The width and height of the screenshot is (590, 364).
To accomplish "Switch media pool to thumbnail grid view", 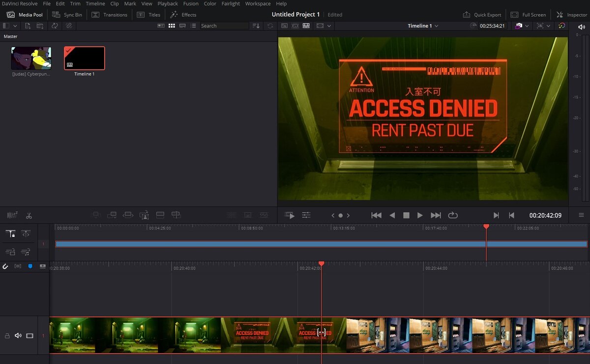I will coord(172,26).
